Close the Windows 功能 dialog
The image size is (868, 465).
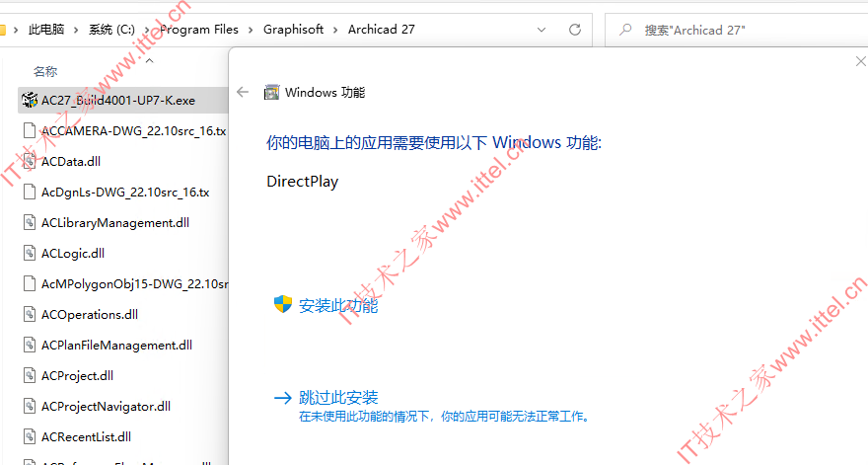tap(861, 61)
